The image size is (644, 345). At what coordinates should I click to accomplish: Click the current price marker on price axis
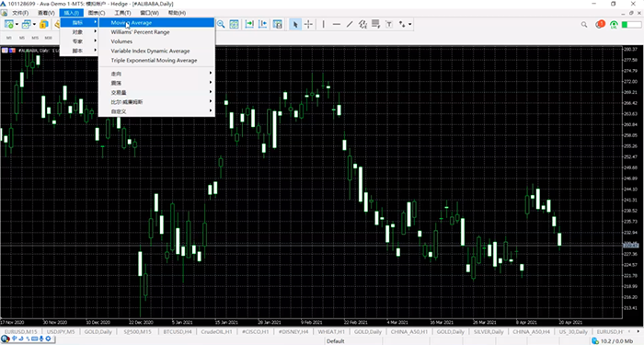tap(631, 245)
